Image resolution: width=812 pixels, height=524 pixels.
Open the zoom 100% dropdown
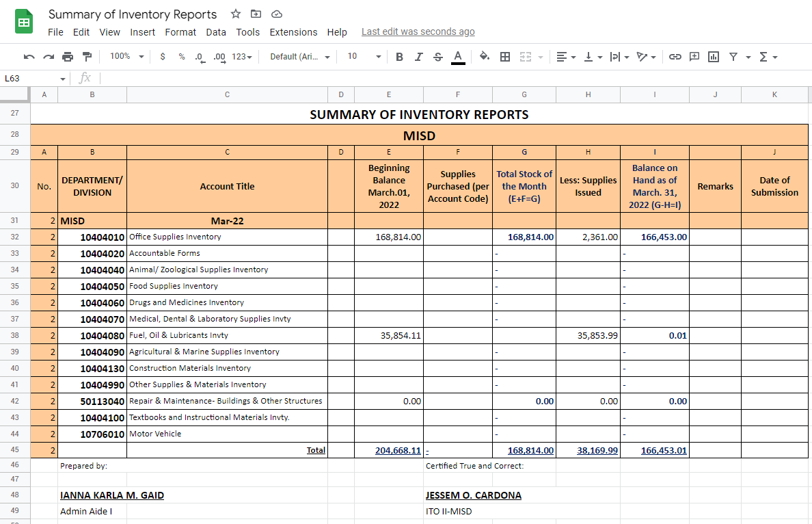[126, 57]
